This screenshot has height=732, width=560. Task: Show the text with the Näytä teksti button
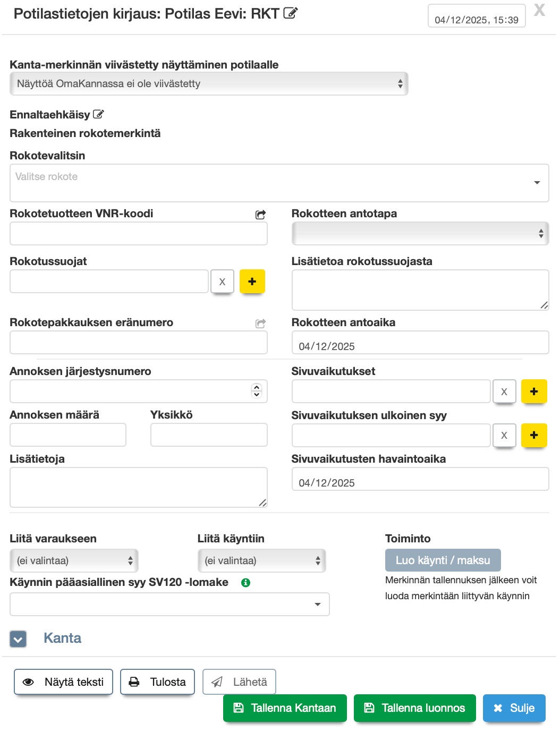(63, 682)
